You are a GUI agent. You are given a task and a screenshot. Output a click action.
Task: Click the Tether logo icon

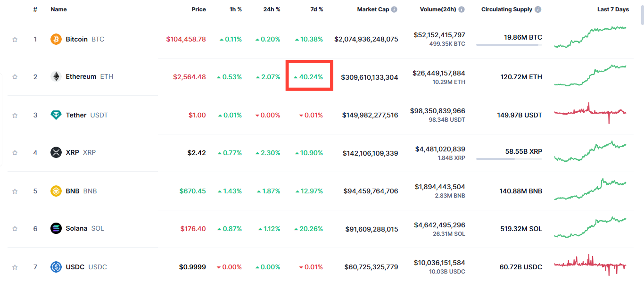coord(56,115)
